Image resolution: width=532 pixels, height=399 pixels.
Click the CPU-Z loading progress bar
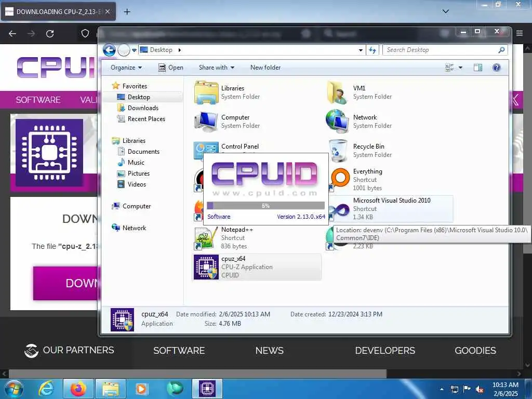pos(265,206)
